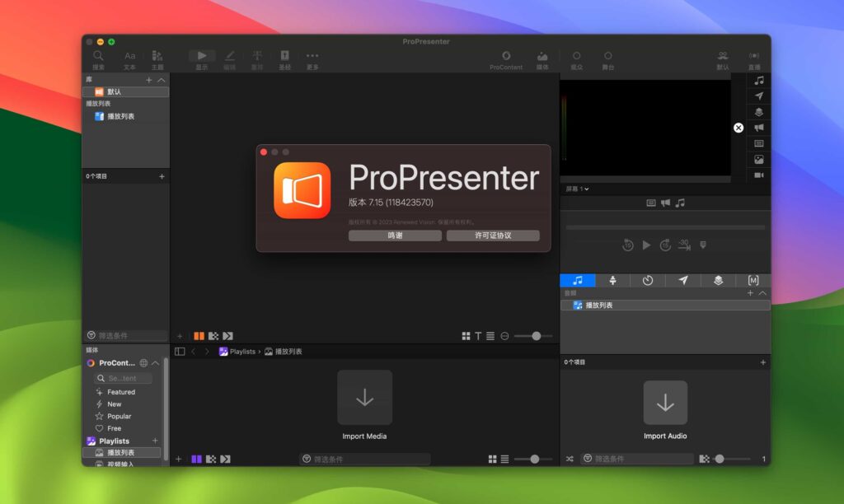Select the Timers tab in the audio panel
This screenshot has width=844, height=504.
click(x=648, y=281)
